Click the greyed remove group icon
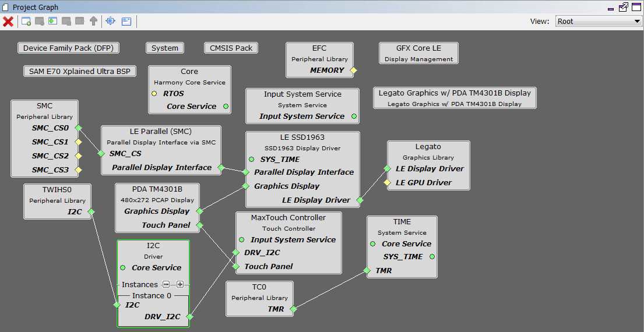 click(x=40, y=22)
